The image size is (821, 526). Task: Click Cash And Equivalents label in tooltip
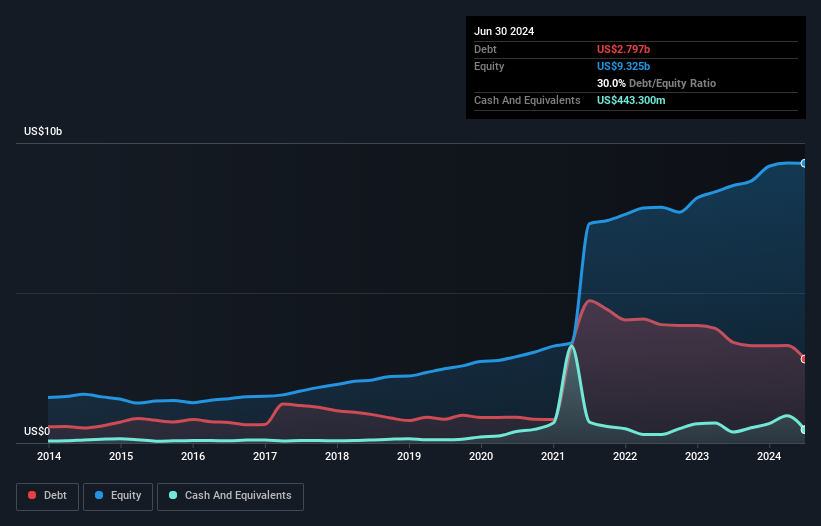tap(527, 100)
